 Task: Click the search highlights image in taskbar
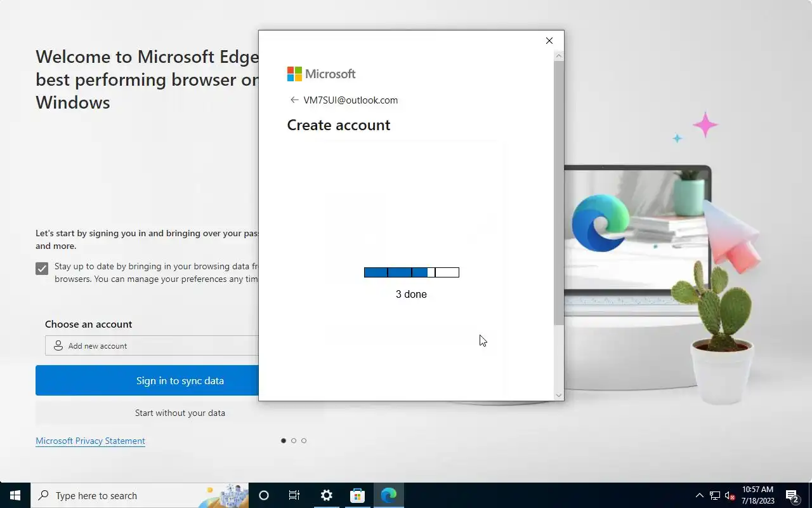225,495
